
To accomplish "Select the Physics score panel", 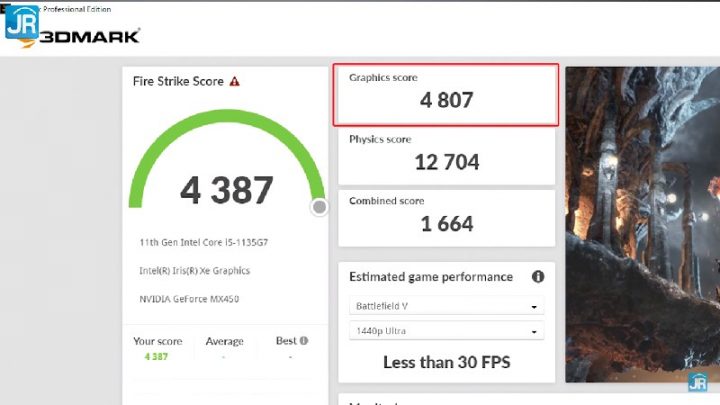I will point(446,155).
